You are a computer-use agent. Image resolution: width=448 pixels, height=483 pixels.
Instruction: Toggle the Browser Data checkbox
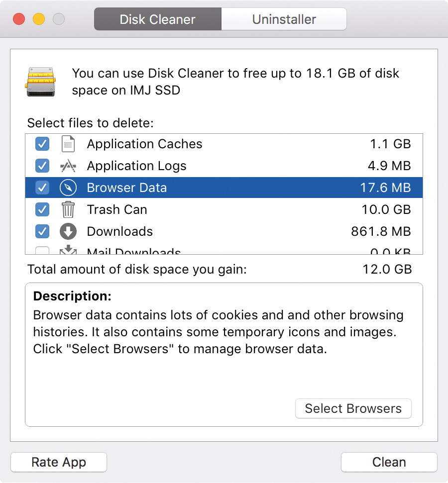(x=42, y=188)
